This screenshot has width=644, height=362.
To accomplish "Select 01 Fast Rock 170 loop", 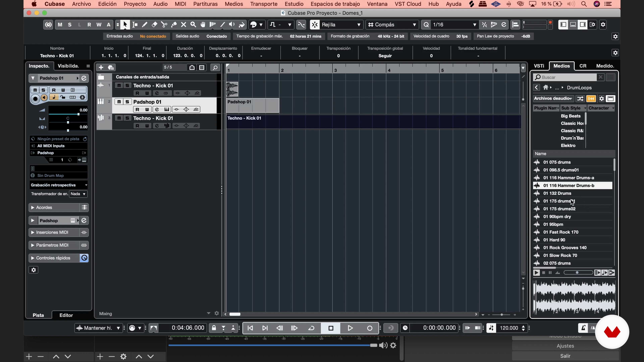I will [x=573, y=232].
